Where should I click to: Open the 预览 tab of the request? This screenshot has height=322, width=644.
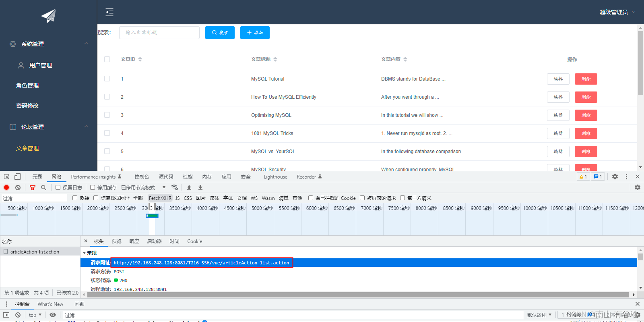click(x=117, y=241)
